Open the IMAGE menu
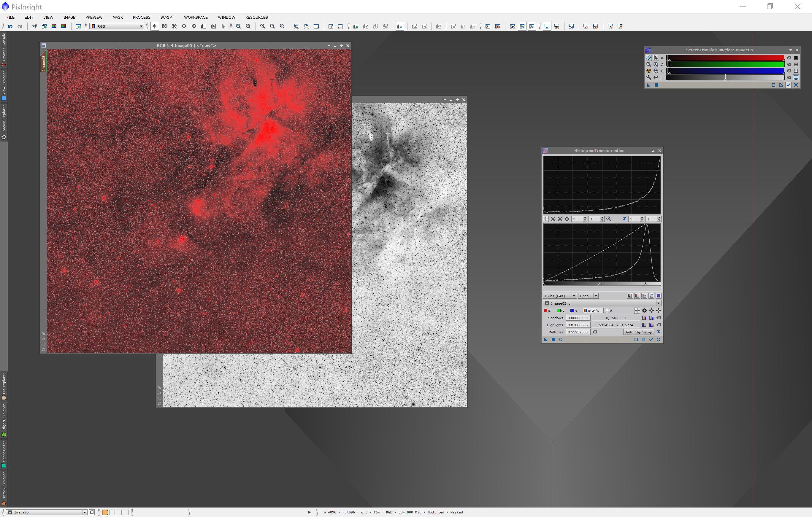Screen dimensions: 812x517 (69, 17)
